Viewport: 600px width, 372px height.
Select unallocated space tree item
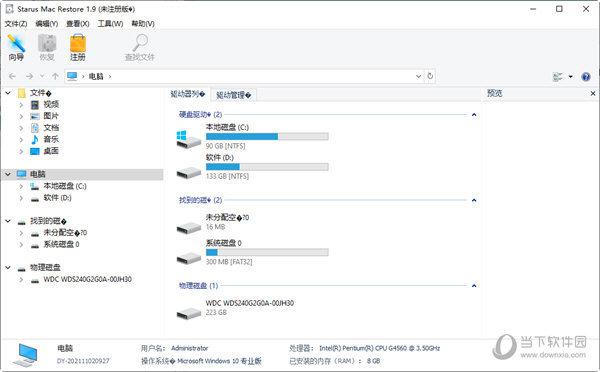point(65,233)
